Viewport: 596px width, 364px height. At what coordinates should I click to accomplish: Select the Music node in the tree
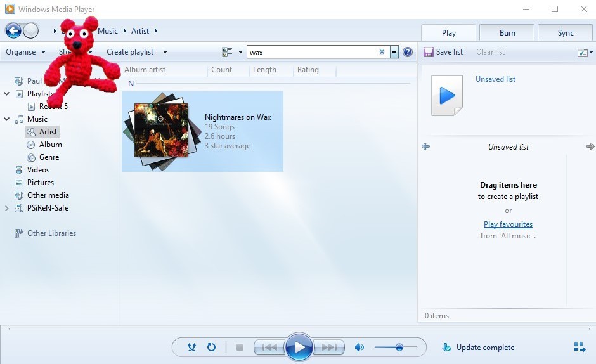37,119
